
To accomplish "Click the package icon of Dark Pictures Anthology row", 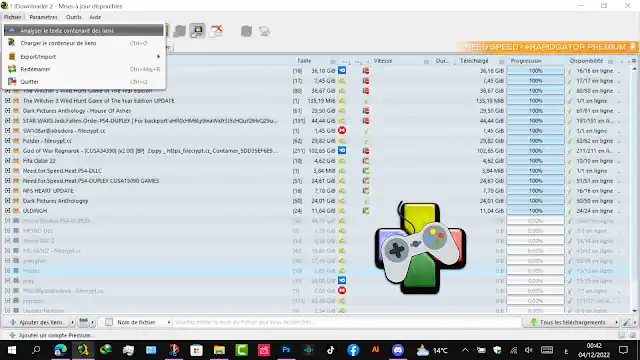I will 16,200.
